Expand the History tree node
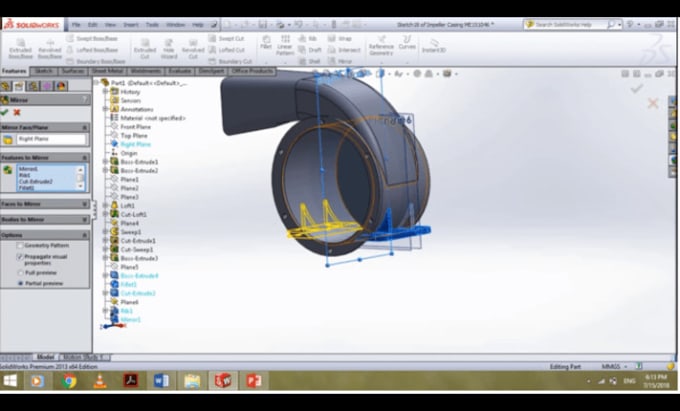The height and width of the screenshot is (411, 680). coord(105,91)
